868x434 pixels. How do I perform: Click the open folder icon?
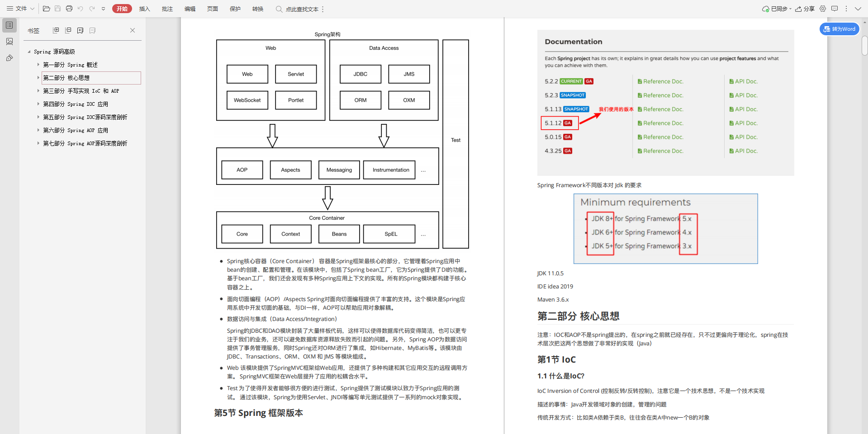[46, 9]
